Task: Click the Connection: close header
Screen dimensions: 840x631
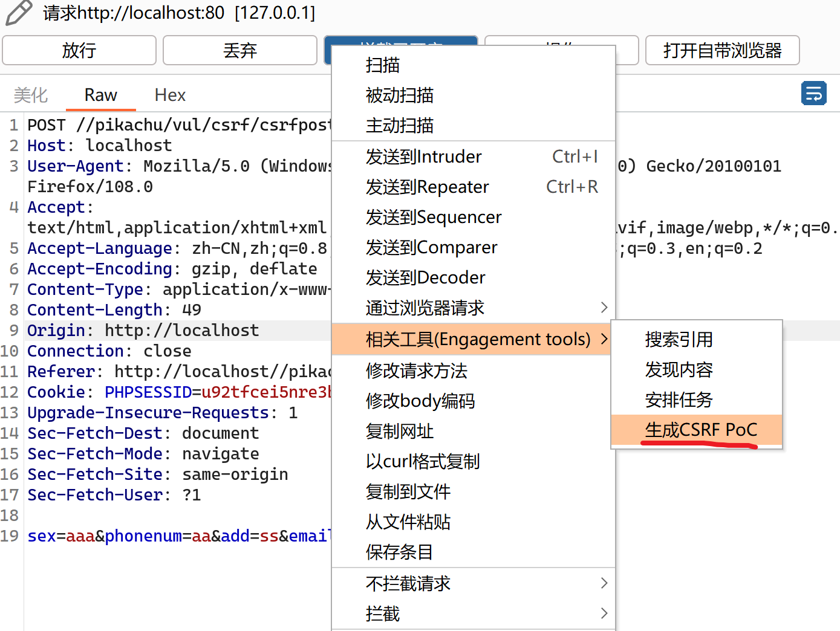Action: click(109, 351)
